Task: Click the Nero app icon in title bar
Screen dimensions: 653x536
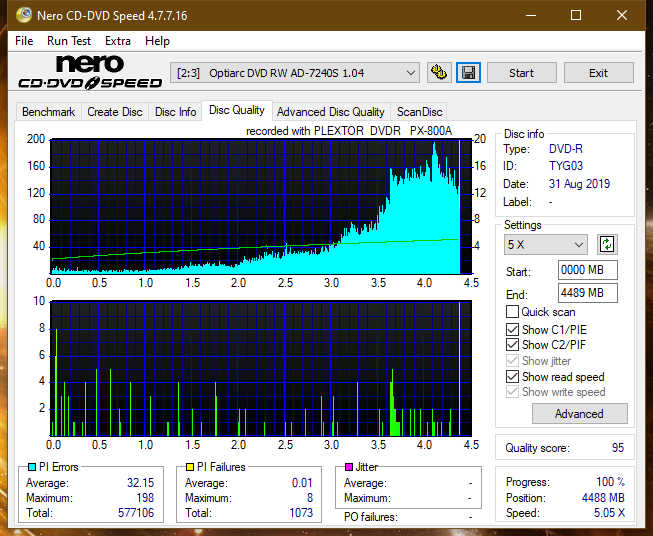Action: point(24,15)
